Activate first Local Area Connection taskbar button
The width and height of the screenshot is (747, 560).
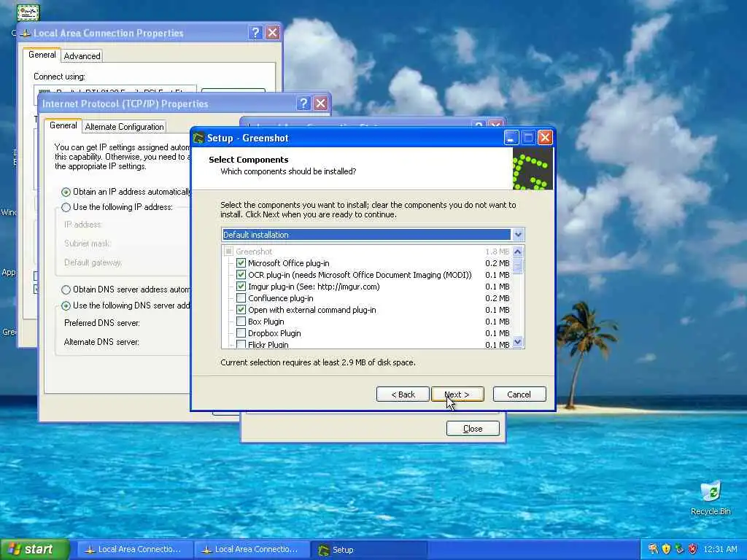click(135, 550)
